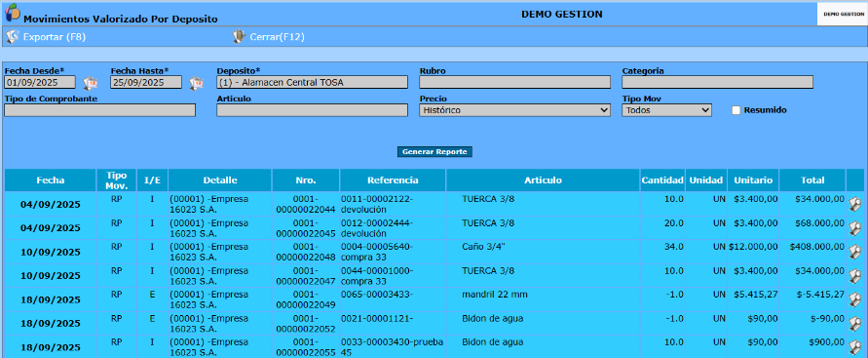The height and width of the screenshot is (358, 868).
Task: Click the Cerrar(F12) label
Action: (x=277, y=37)
